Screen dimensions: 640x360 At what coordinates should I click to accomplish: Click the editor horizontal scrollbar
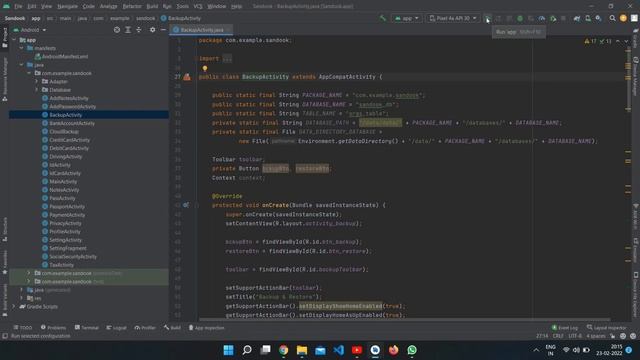404,320
